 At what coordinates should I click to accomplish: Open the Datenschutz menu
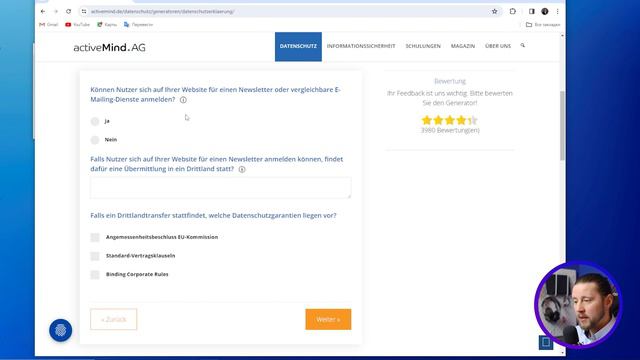click(298, 47)
